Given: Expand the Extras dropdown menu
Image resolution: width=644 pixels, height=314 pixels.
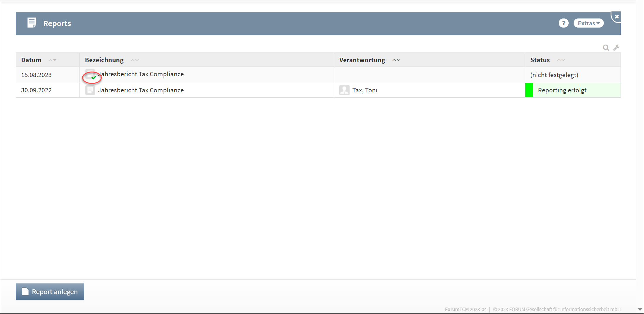Looking at the screenshot, I should tap(588, 23).
